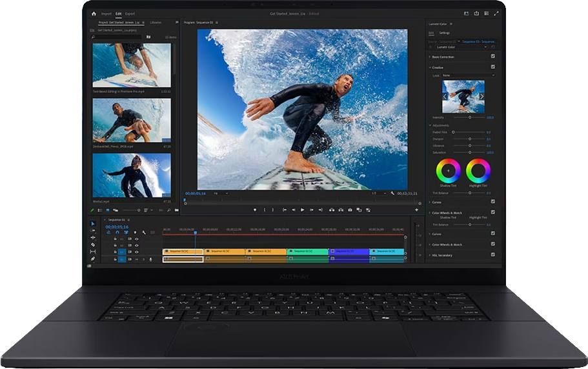The height and width of the screenshot is (369, 588).
Task: Choose the Slip tool
Action: coord(93,252)
